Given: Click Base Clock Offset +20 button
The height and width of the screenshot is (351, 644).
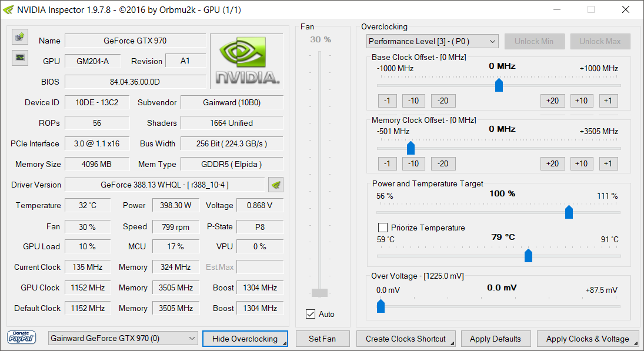Looking at the screenshot, I should coord(552,101).
